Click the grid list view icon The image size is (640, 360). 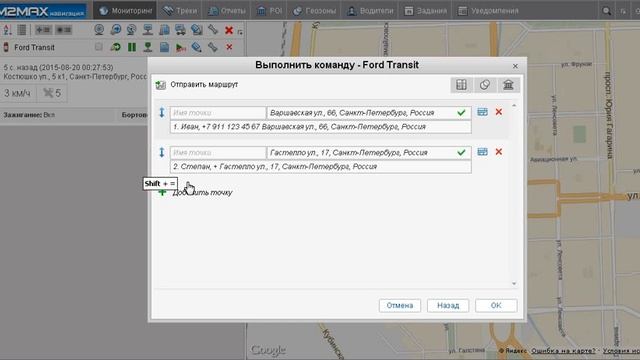click(x=22, y=30)
